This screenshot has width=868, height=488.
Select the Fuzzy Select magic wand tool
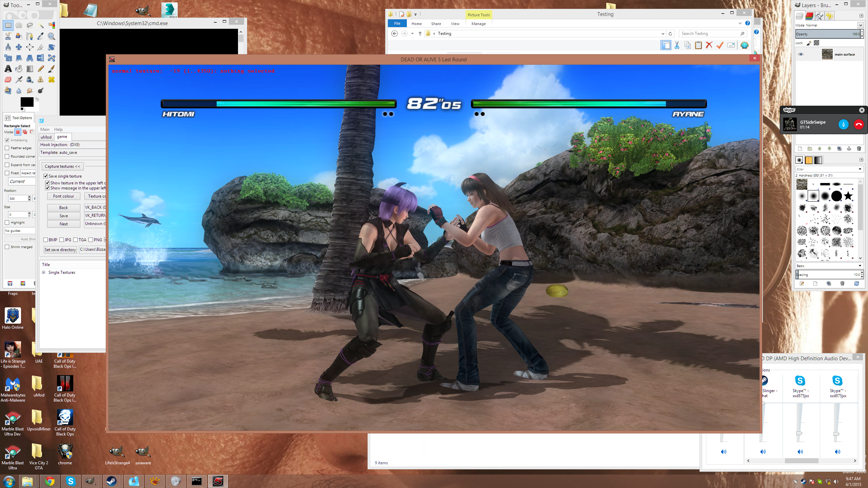[41, 25]
